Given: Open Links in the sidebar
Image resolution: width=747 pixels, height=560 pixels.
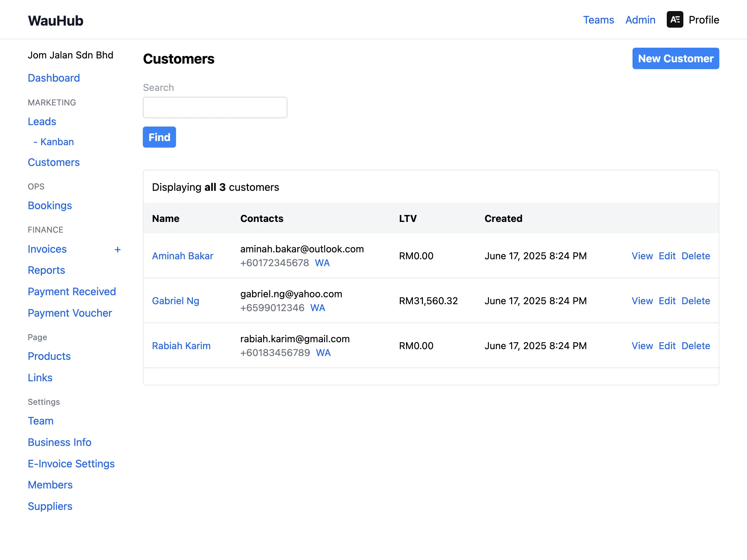Looking at the screenshot, I should (40, 378).
